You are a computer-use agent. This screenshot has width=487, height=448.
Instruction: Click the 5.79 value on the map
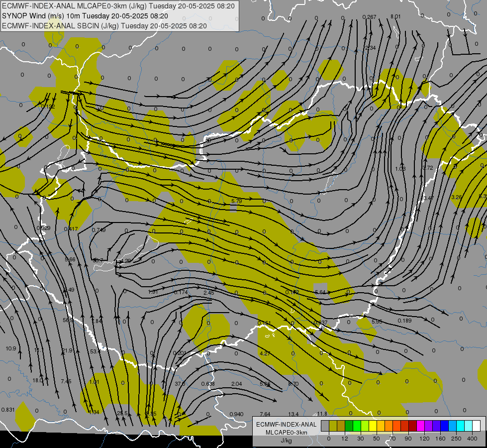point(236,201)
